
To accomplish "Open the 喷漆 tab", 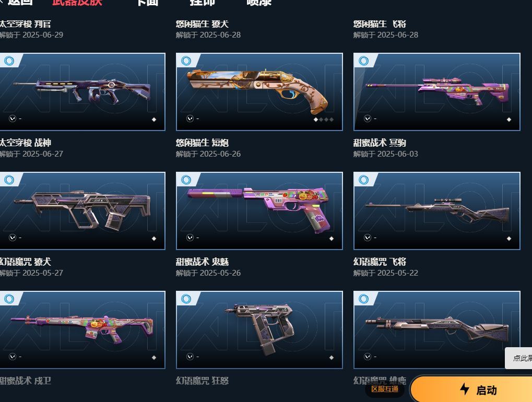I will click(259, 3).
